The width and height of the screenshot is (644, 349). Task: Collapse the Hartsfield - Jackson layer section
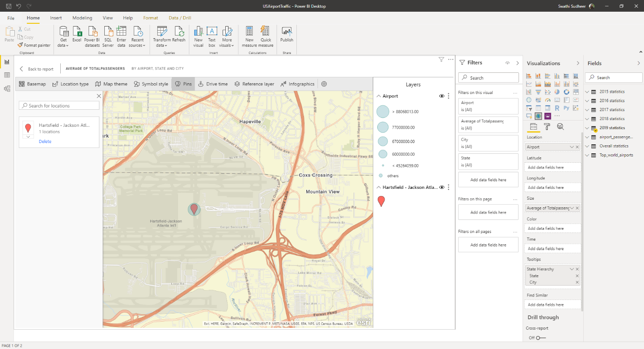(x=379, y=187)
